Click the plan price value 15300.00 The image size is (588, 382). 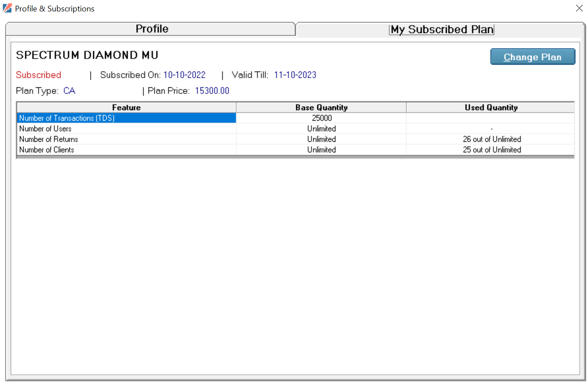coord(212,91)
